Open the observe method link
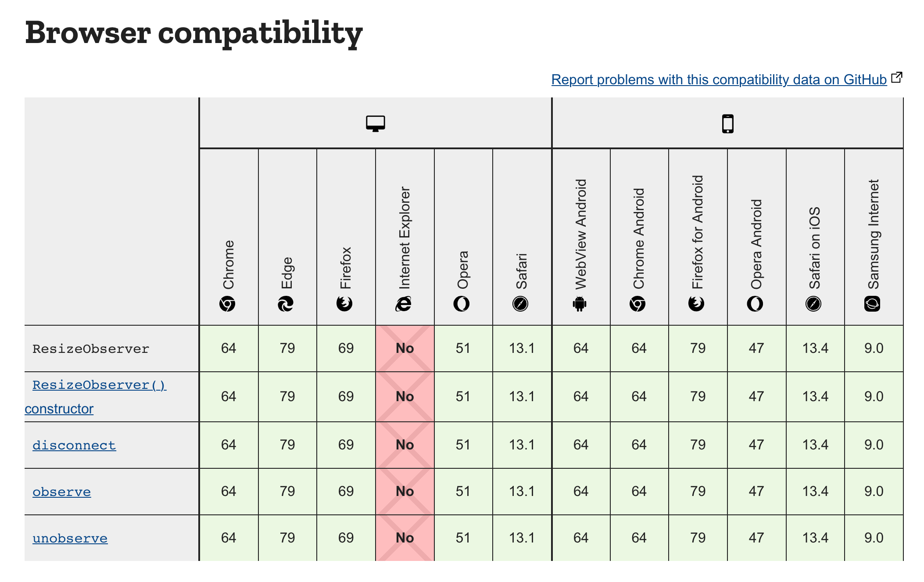Viewport: 924px width, 582px height. (x=62, y=492)
